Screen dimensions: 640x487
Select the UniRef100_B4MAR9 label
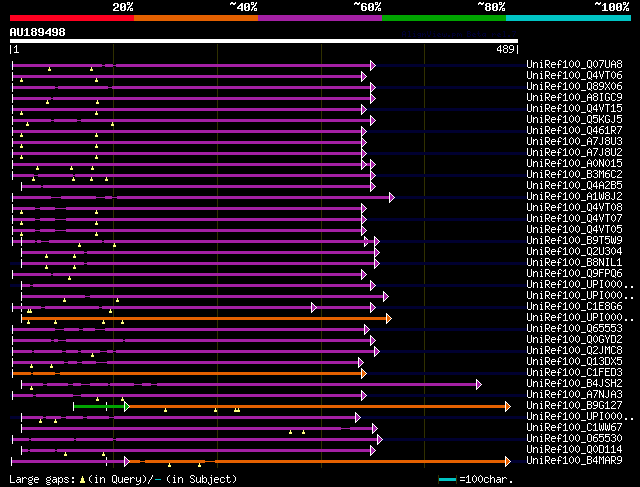coord(574,461)
